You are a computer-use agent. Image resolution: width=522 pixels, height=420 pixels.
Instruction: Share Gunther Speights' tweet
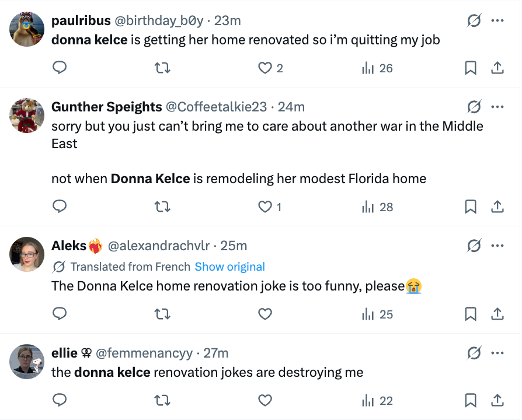497,206
